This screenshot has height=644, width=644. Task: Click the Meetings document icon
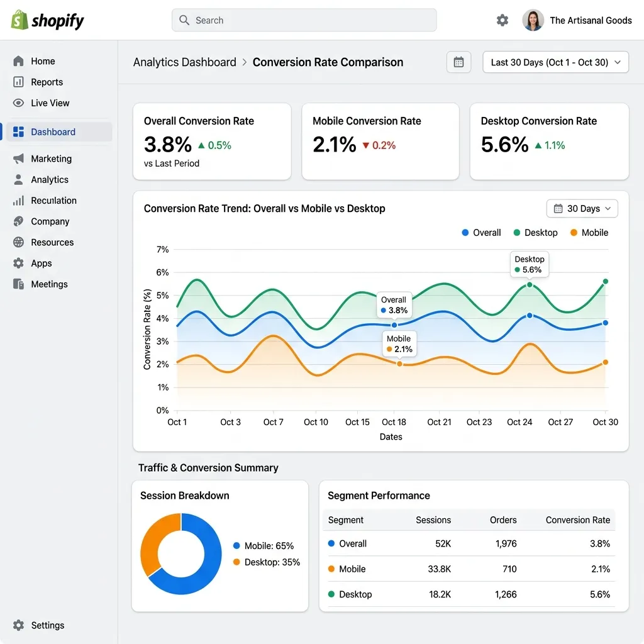(18, 284)
